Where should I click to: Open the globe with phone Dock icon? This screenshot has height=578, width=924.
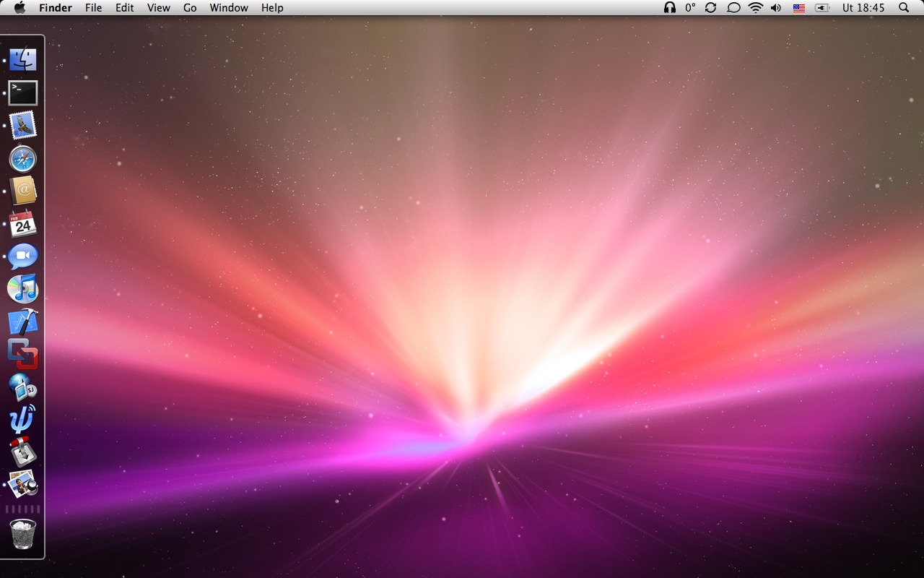coord(23,387)
